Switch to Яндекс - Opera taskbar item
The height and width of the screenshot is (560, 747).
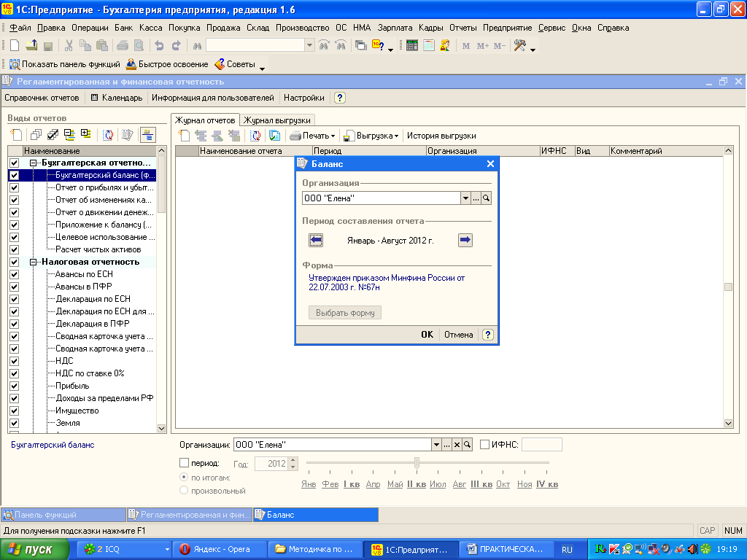pos(219,550)
